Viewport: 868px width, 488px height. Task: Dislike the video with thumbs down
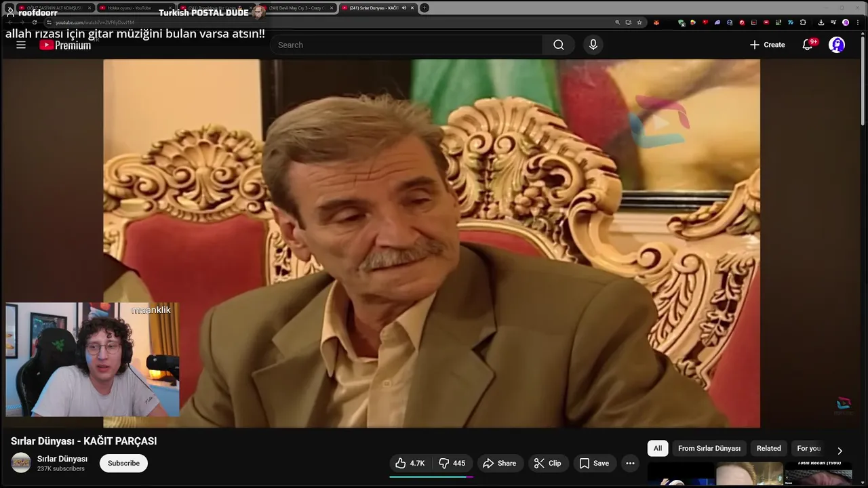click(452, 463)
